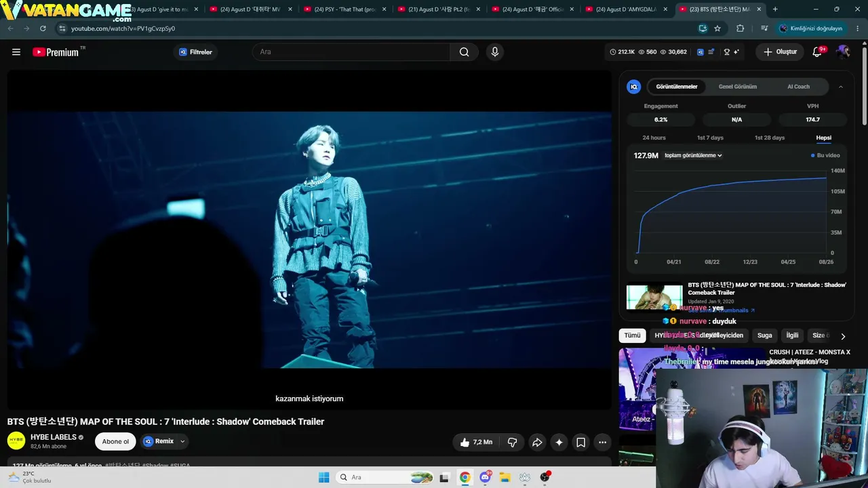Share the video with the arrow icon

[x=537, y=443]
